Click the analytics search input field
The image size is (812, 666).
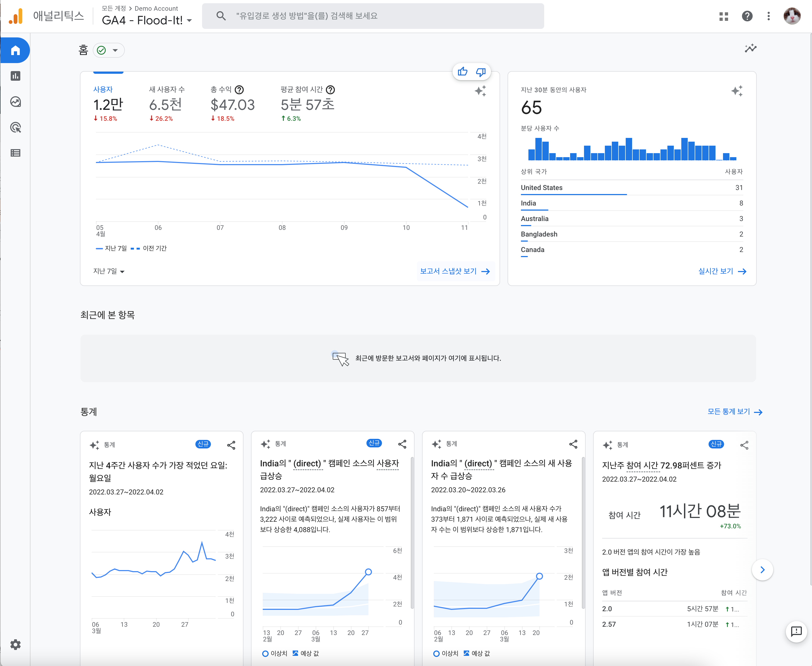point(373,16)
